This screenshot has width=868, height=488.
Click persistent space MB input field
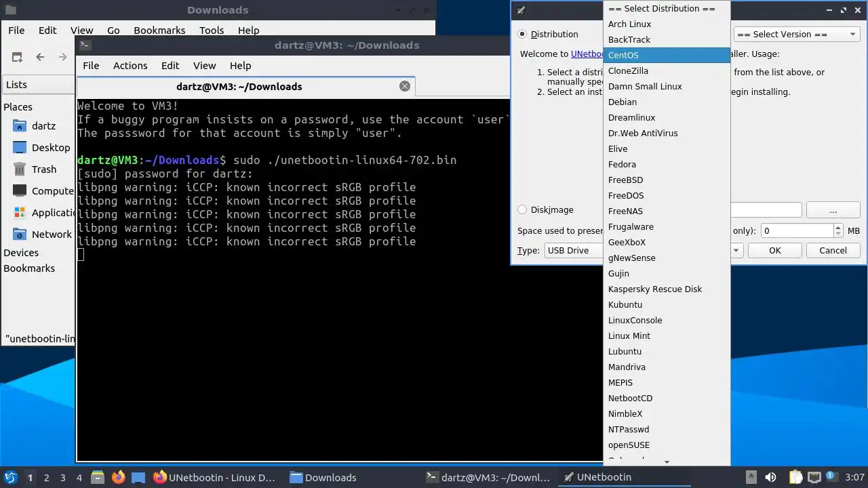pyautogui.click(x=797, y=230)
